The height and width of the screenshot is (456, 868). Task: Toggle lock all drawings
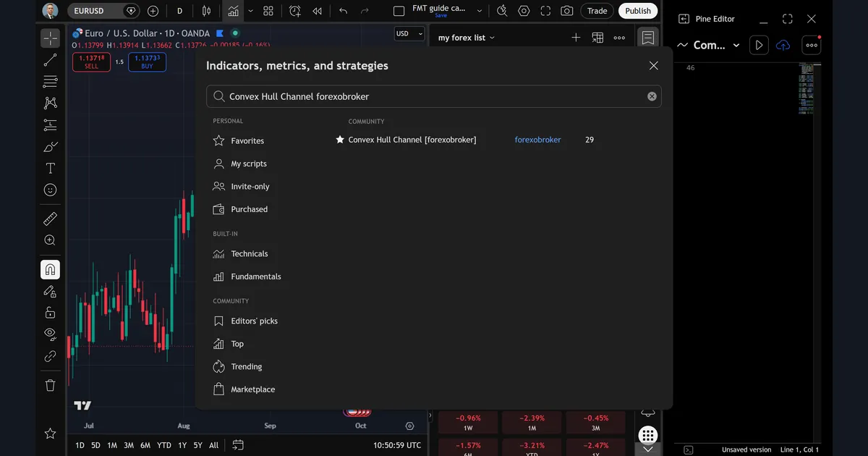(x=50, y=313)
